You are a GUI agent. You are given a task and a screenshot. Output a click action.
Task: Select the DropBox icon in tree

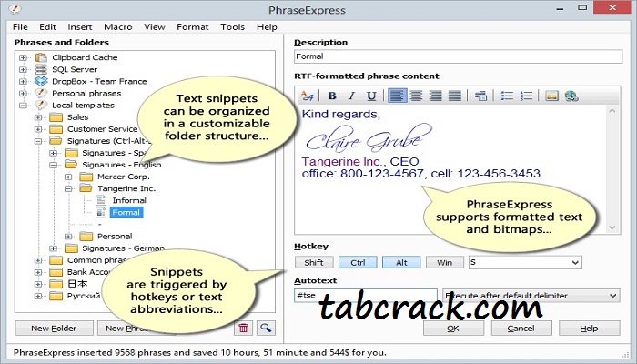pos(41,81)
